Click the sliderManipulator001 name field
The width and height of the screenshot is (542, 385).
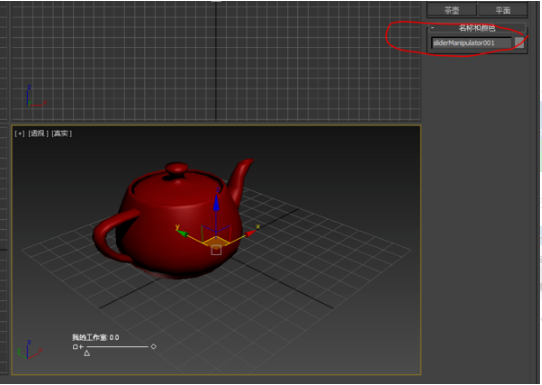pyautogui.click(x=471, y=43)
